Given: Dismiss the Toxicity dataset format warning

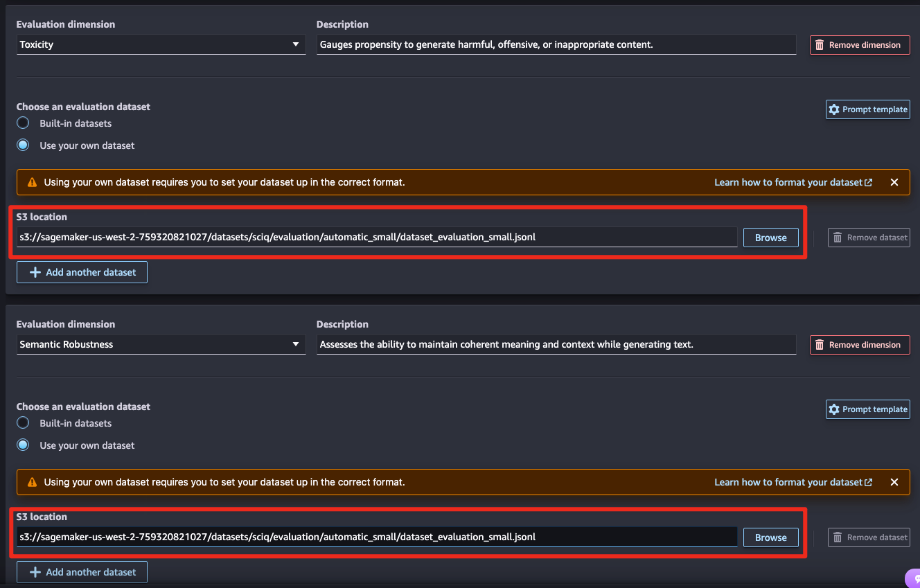Looking at the screenshot, I should (x=894, y=182).
